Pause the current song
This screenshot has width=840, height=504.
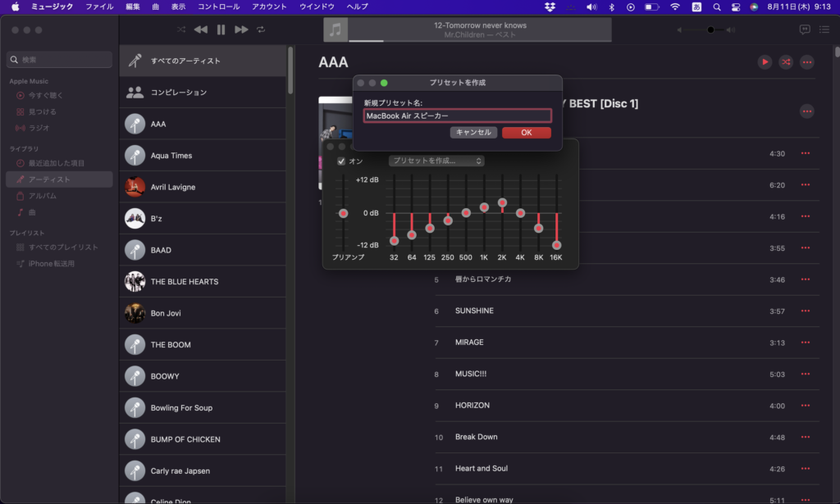[x=221, y=30]
